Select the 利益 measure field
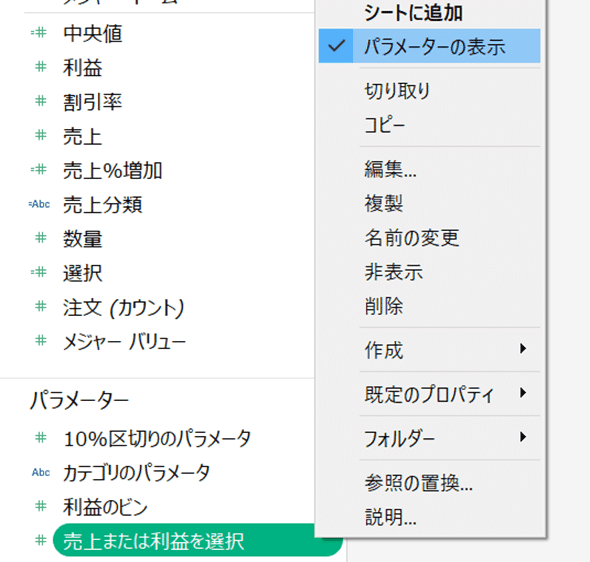This screenshot has height=562, width=590. (82, 68)
